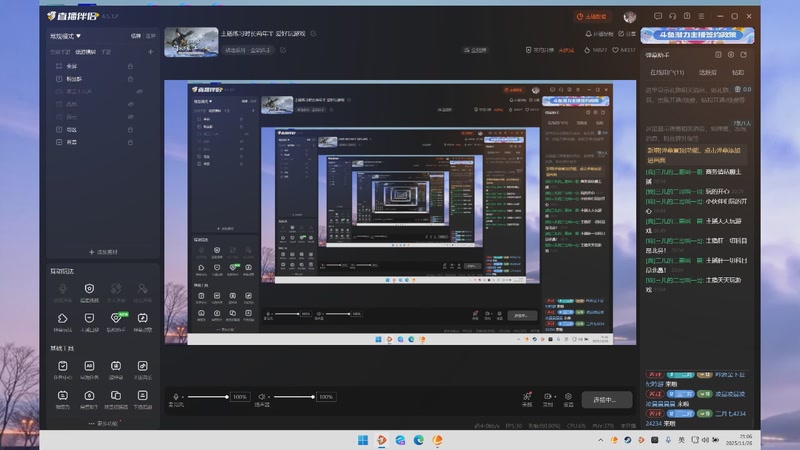Image resolution: width=800 pixels, height=450 pixels.
Task: Open the Windows Start button on taskbar
Action: click(x=363, y=440)
